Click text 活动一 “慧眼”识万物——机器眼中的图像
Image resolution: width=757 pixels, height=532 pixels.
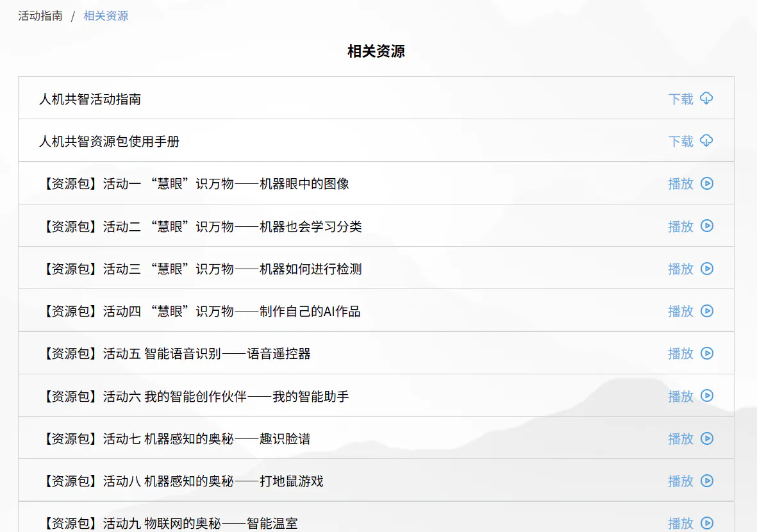(226, 184)
